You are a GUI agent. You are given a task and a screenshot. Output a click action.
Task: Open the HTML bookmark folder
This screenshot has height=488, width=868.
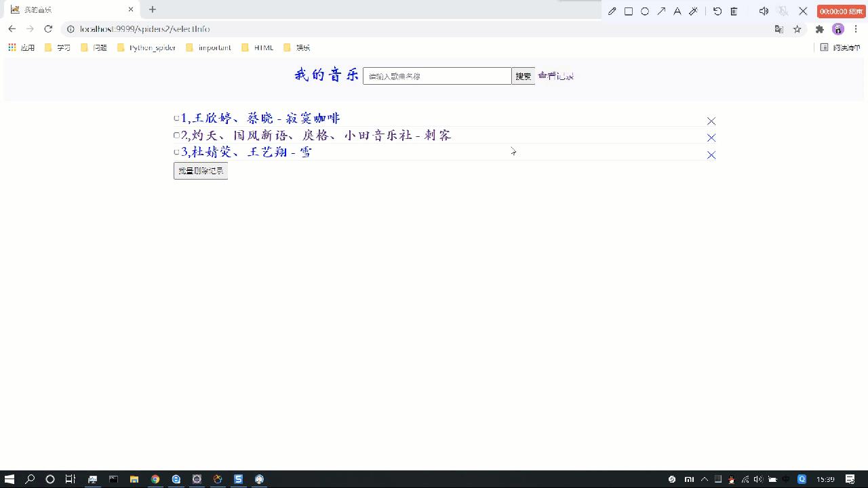pos(258,47)
